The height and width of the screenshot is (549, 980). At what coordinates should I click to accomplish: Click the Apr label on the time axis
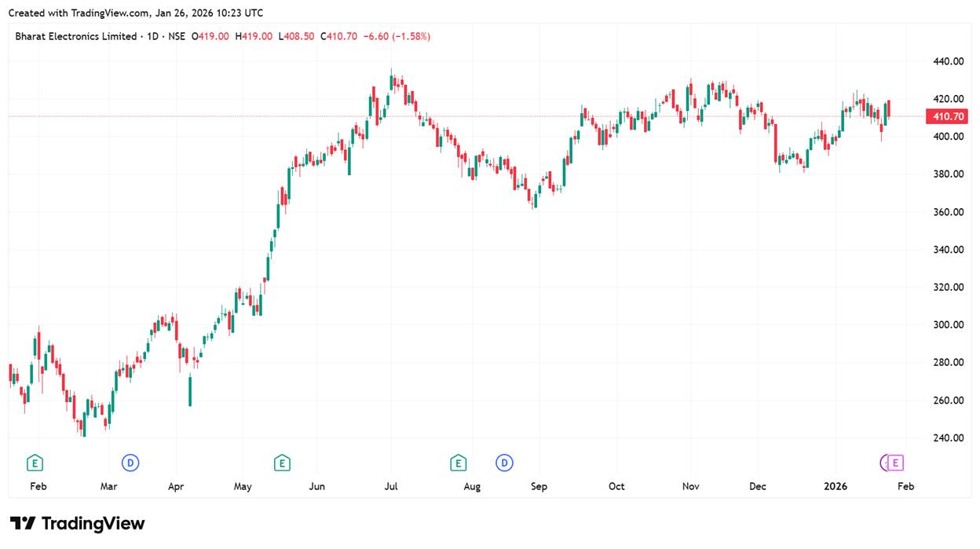[x=176, y=487]
